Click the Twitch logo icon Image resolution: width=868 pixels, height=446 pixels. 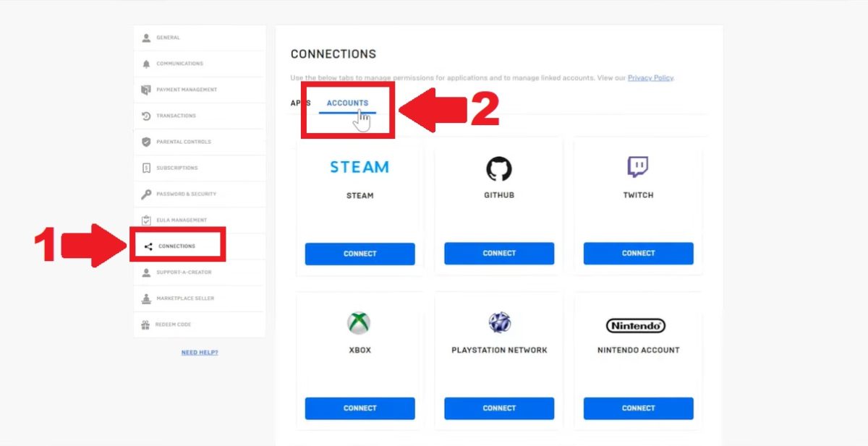tap(637, 168)
